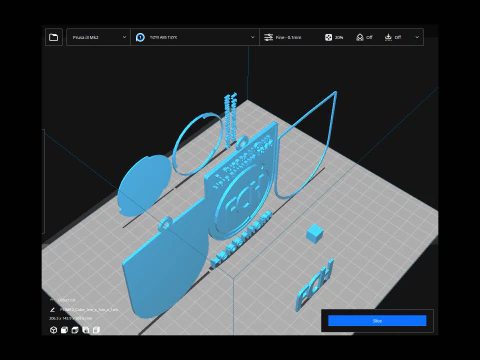The width and height of the screenshot is (480, 360).
Task: Switch to the 3D isometric view icon
Action: [x=53, y=330]
